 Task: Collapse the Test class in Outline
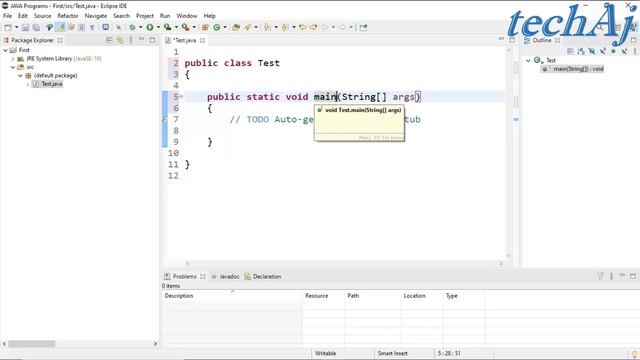(x=528, y=60)
